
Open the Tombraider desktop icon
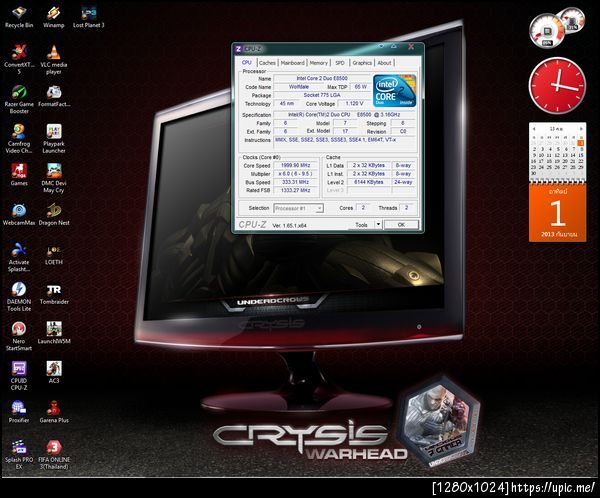(54, 294)
